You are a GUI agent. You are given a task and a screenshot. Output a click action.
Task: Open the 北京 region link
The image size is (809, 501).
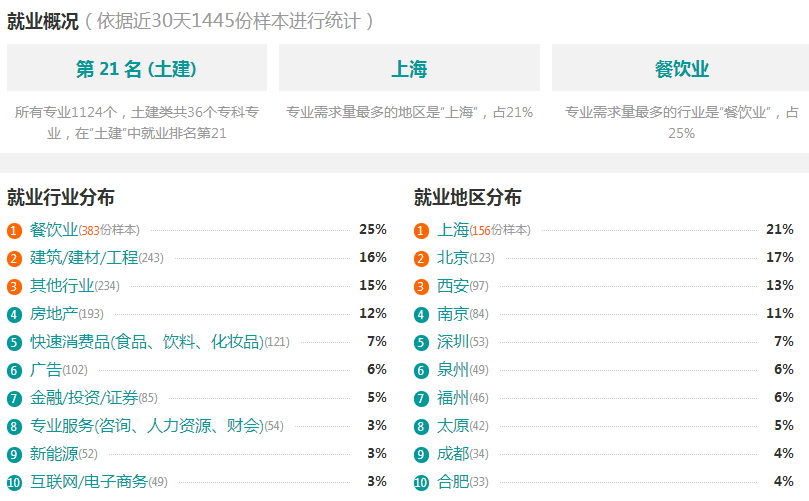(453, 257)
